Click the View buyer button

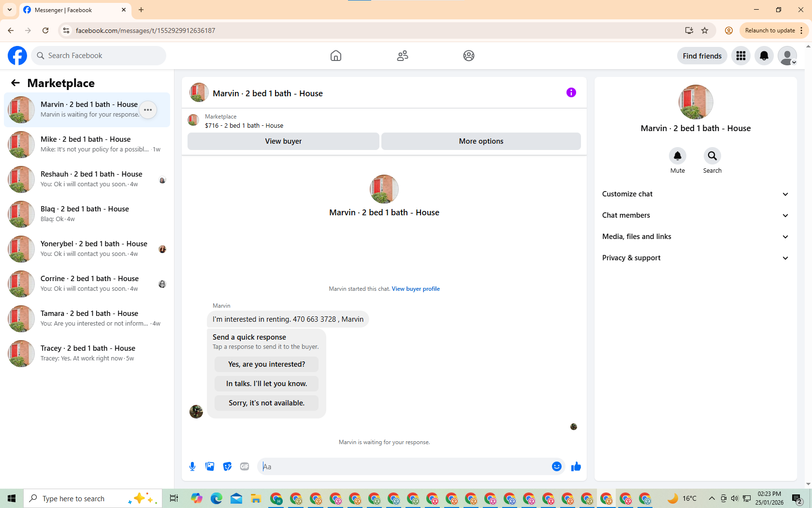(x=283, y=141)
